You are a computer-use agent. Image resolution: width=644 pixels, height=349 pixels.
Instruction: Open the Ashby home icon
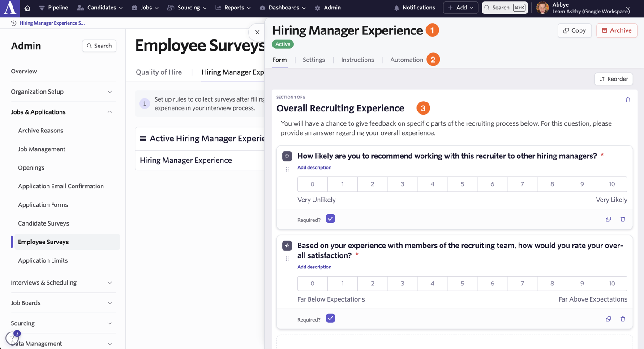(x=27, y=8)
